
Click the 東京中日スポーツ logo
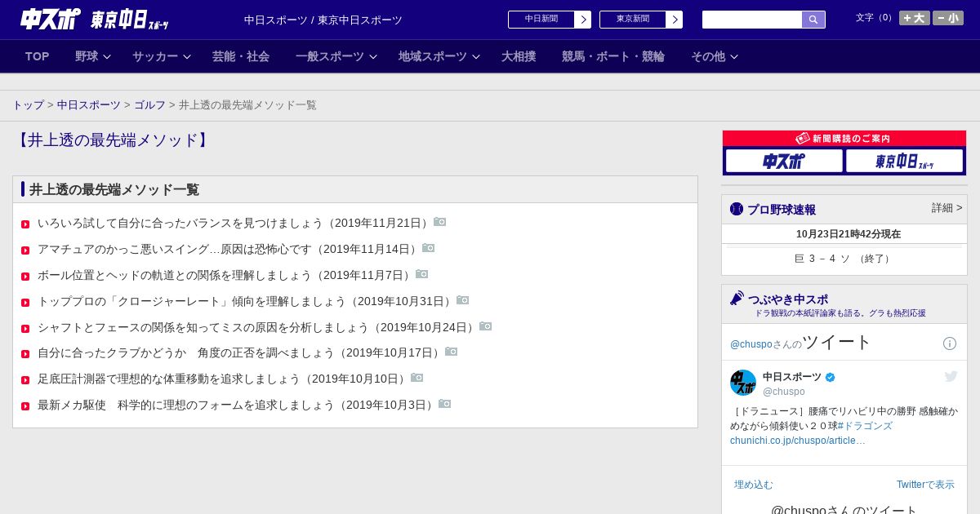[x=129, y=20]
